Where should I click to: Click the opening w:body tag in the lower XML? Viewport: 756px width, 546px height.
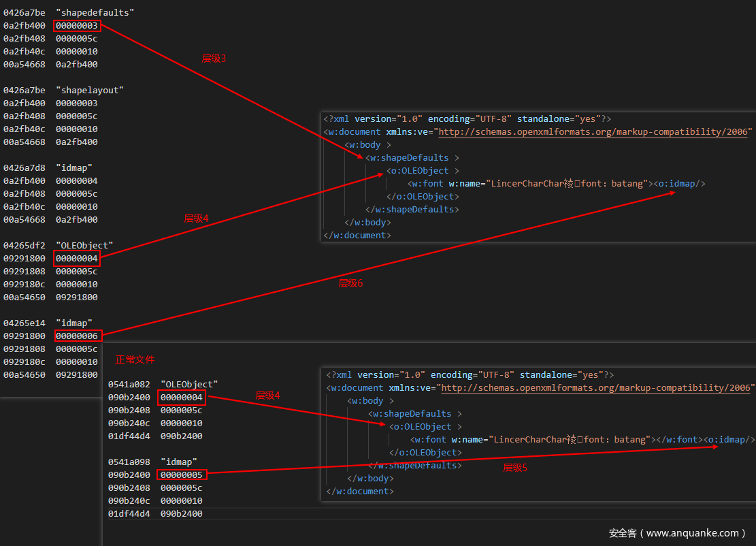click(x=367, y=401)
